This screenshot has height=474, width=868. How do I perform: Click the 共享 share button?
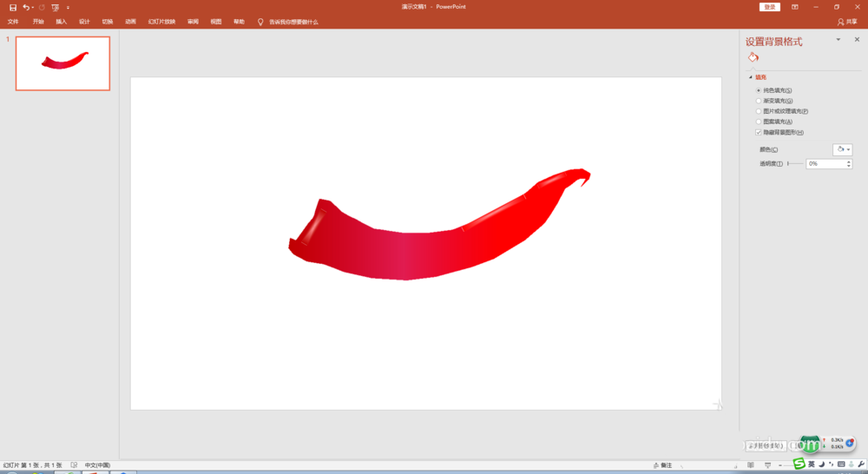(847, 22)
